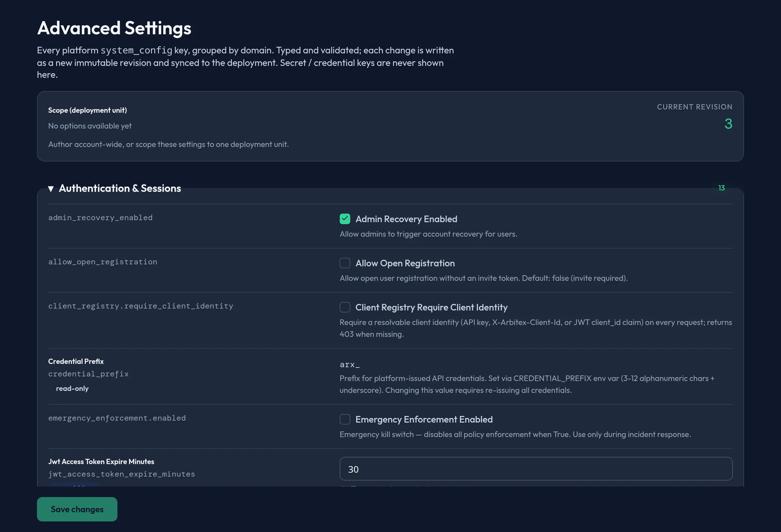
Task: Enable the Allow Open Registration checkbox
Action: coord(345,263)
